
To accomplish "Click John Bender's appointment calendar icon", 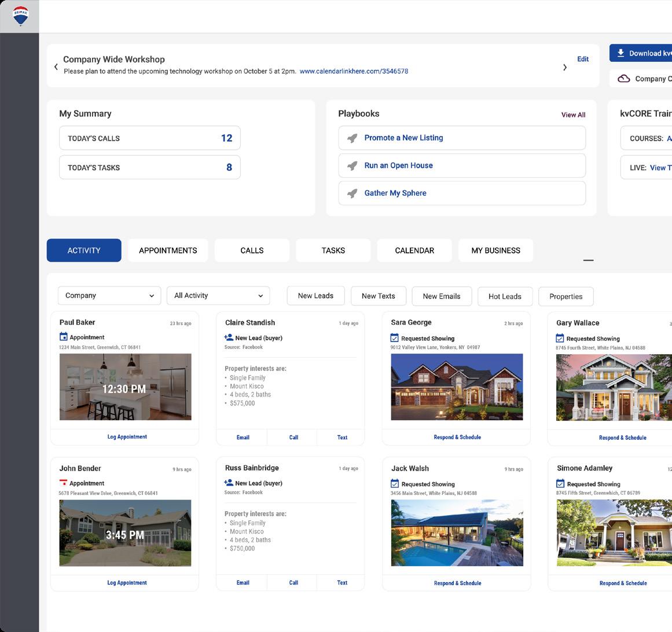I will tap(64, 483).
